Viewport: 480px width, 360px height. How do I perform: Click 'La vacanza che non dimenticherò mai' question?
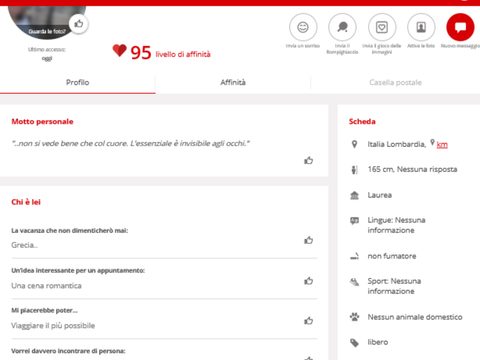click(70, 230)
